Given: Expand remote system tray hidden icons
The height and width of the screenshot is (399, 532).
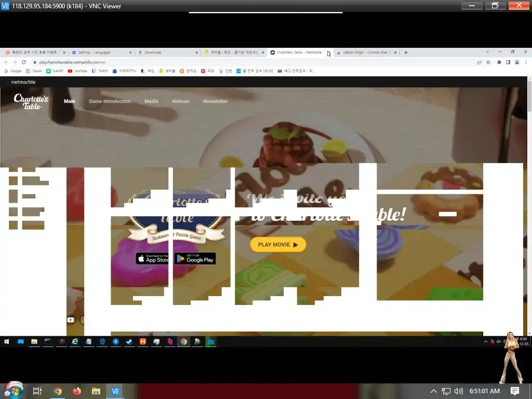Looking at the screenshot, I should pos(486,341).
